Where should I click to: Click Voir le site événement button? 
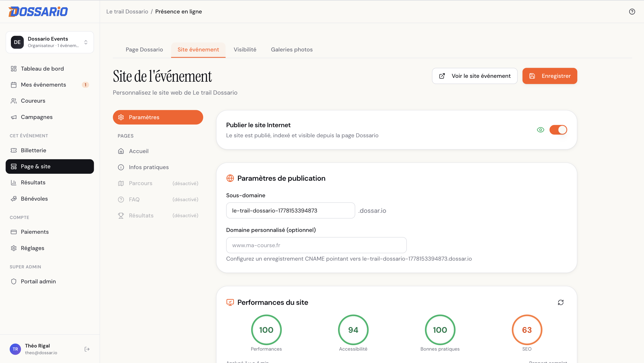474,76
